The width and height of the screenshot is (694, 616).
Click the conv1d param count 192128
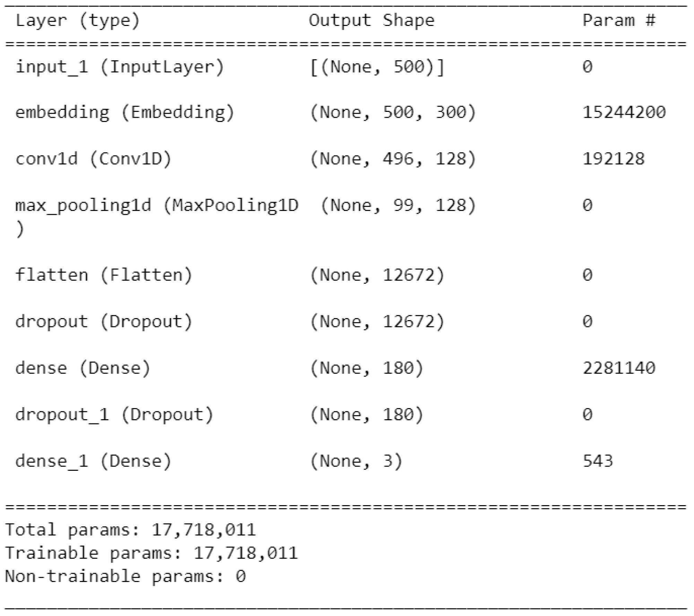(613, 159)
